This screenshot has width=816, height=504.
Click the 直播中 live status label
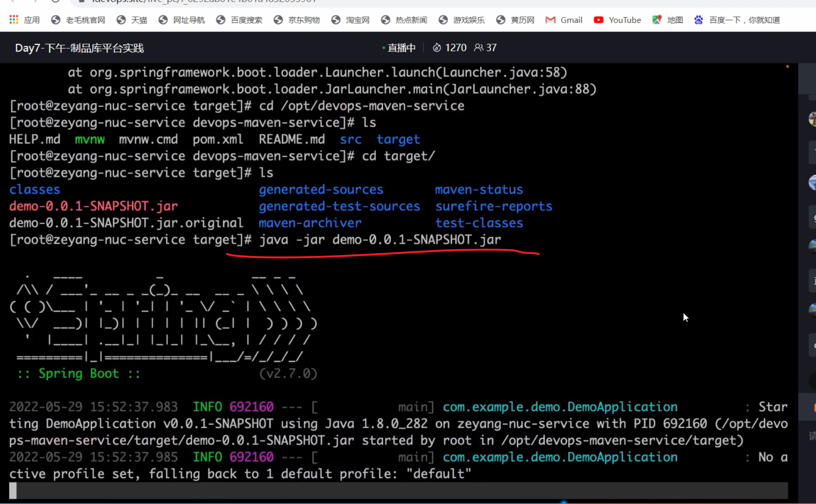(x=401, y=48)
